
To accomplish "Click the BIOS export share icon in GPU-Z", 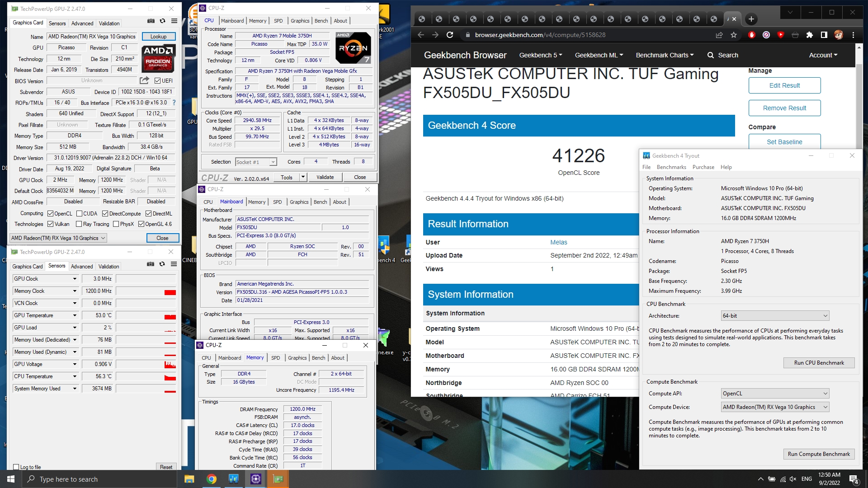I will click(145, 80).
